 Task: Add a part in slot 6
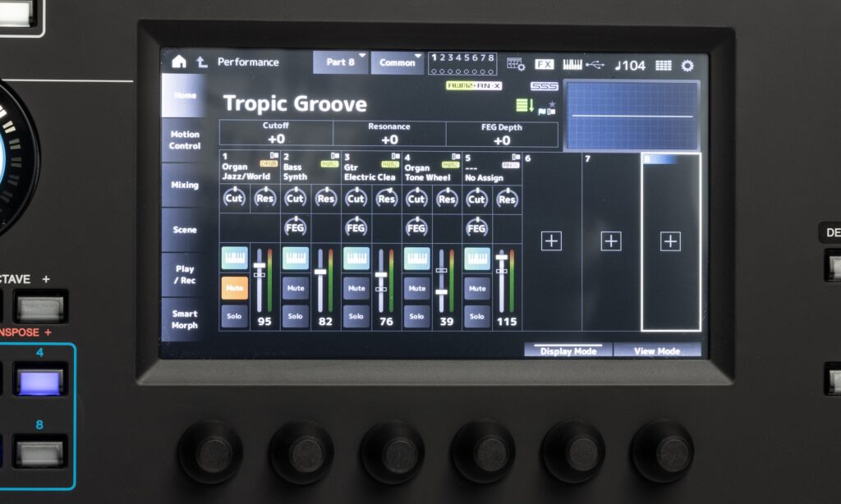pos(552,241)
